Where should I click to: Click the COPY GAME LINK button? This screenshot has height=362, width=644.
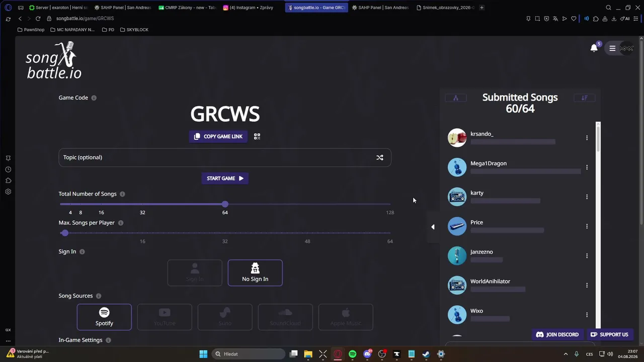(218, 136)
